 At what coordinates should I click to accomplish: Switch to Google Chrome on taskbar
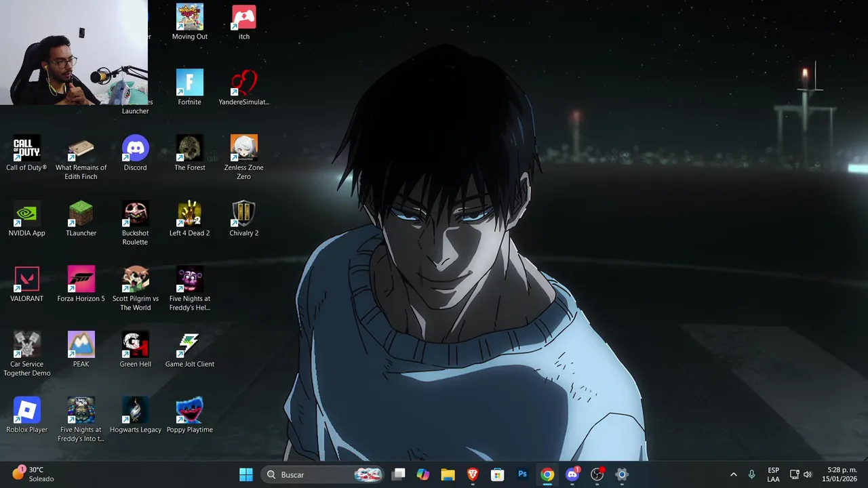tap(547, 474)
